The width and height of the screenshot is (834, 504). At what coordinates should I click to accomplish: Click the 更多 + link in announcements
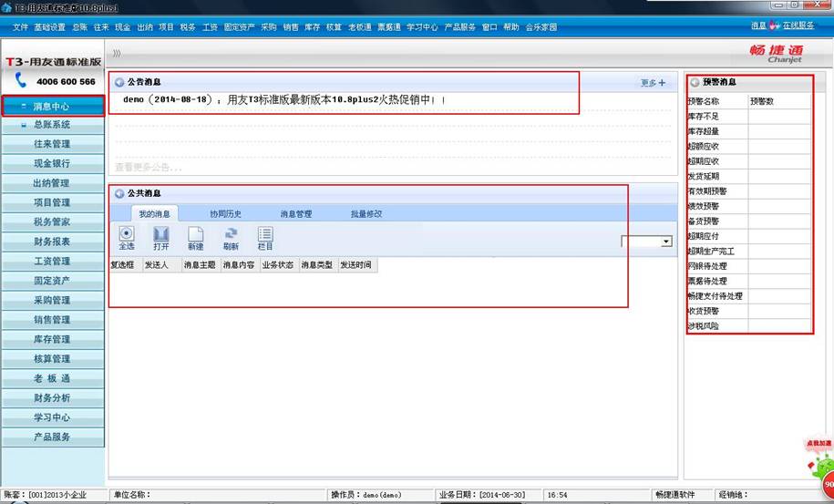[x=653, y=83]
